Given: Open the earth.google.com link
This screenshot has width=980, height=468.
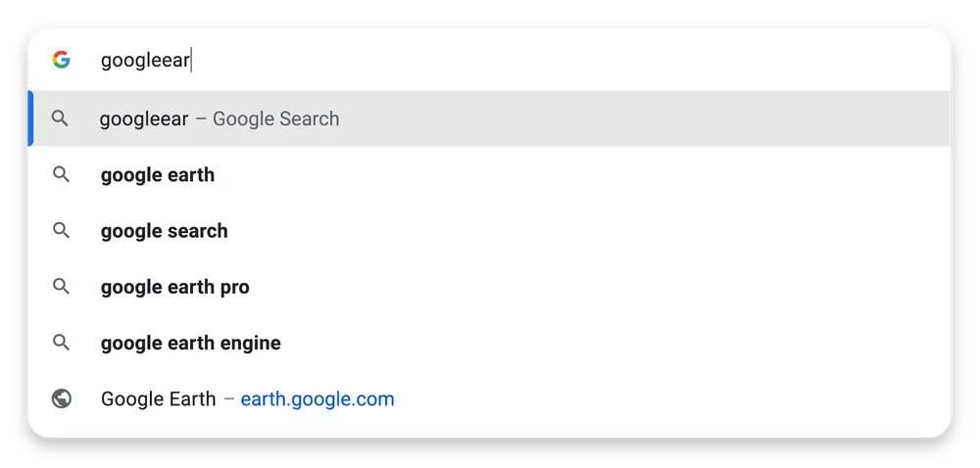Looking at the screenshot, I should coord(318,399).
